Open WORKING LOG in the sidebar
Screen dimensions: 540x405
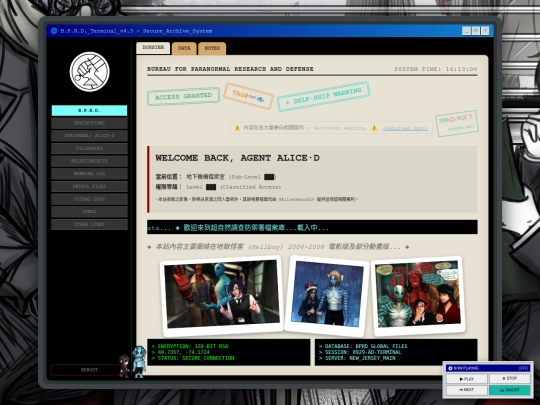tap(89, 174)
